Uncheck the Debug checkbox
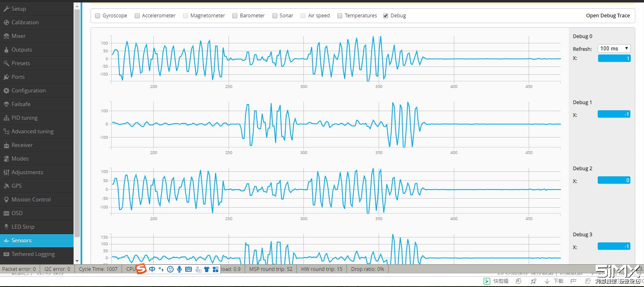The width and height of the screenshot is (644, 287). coord(386,16)
